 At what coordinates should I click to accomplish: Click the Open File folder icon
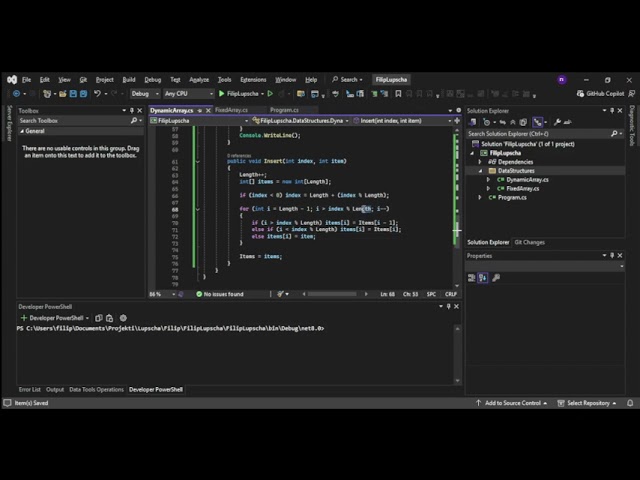pyautogui.click(x=62, y=94)
